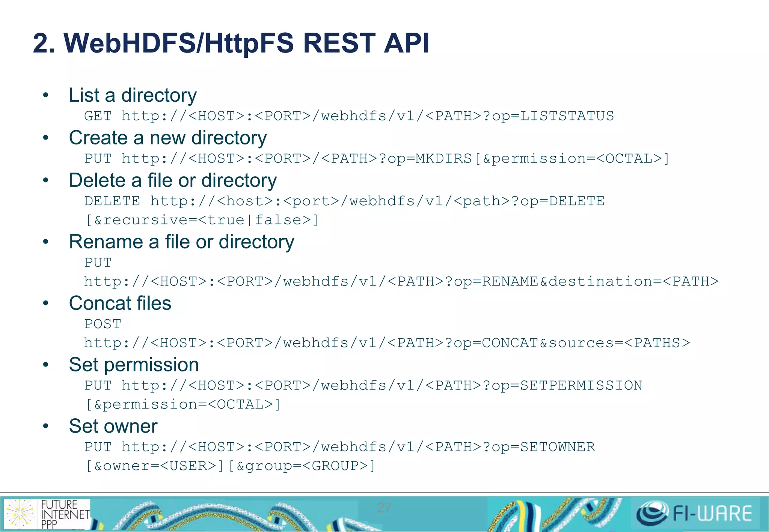Click the DELETE http request line
The height and width of the screenshot is (532, 769).
coord(344,201)
